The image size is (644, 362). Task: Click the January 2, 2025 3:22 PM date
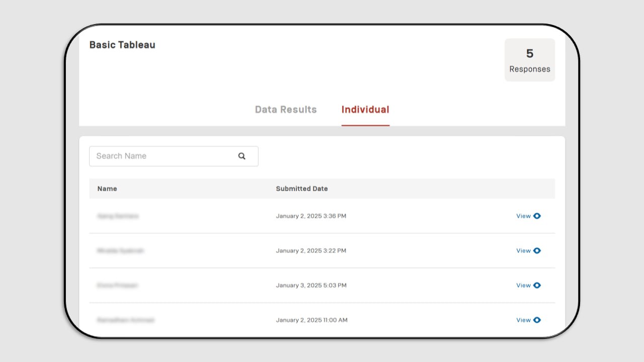click(x=311, y=251)
